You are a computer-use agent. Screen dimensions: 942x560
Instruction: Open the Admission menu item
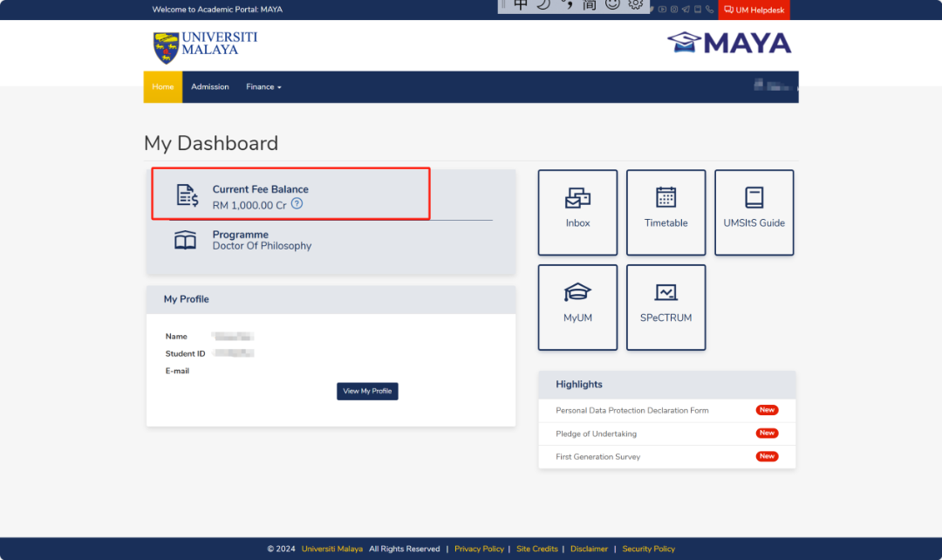click(209, 87)
